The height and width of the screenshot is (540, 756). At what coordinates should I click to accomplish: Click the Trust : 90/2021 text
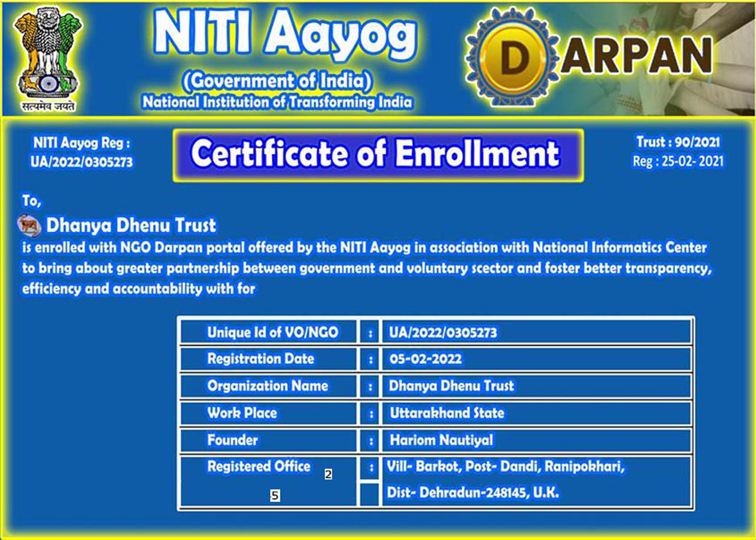coord(678,142)
